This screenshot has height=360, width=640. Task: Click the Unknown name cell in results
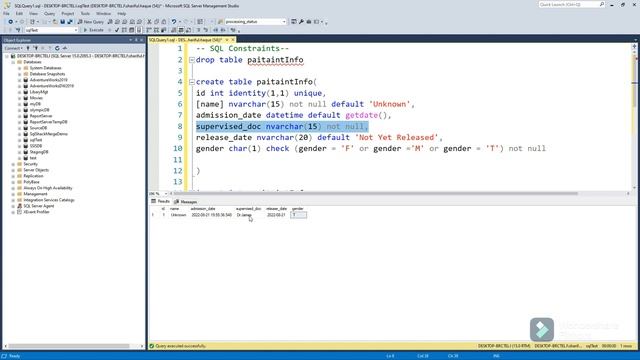tap(178, 215)
